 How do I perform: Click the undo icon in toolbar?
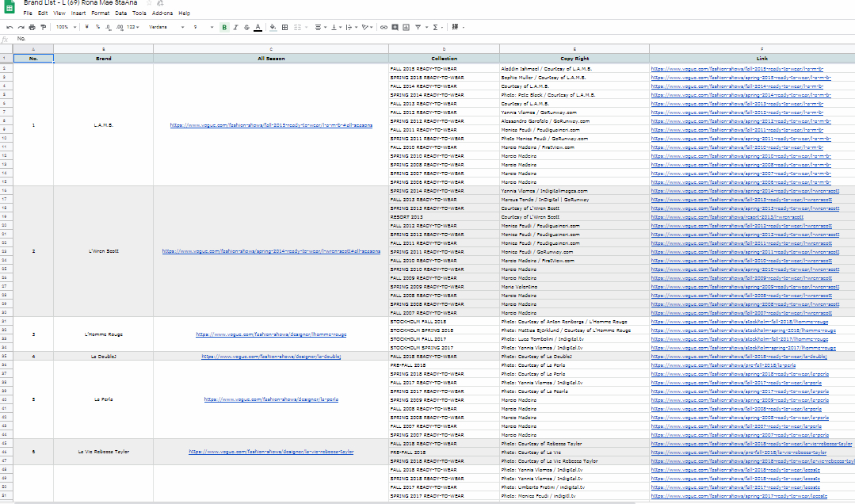pyautogui.click(x=10, y=27)
